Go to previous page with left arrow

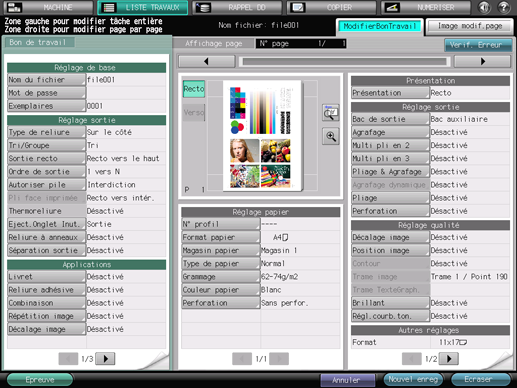[x=207, y=61]
